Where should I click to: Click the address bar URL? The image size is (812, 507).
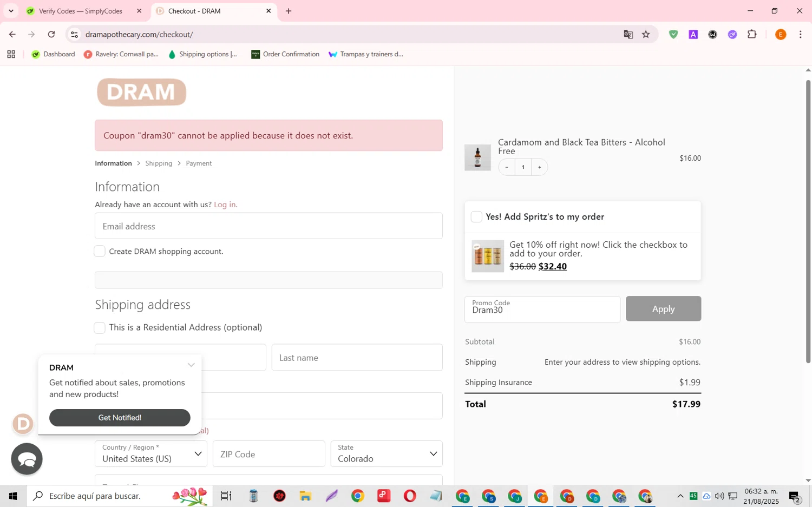[139, 34]
